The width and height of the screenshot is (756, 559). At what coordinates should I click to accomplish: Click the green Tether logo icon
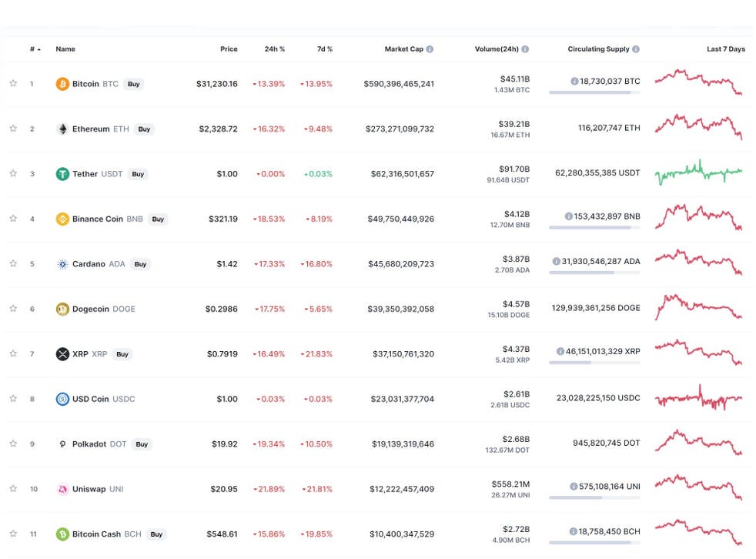click(62, 174)
